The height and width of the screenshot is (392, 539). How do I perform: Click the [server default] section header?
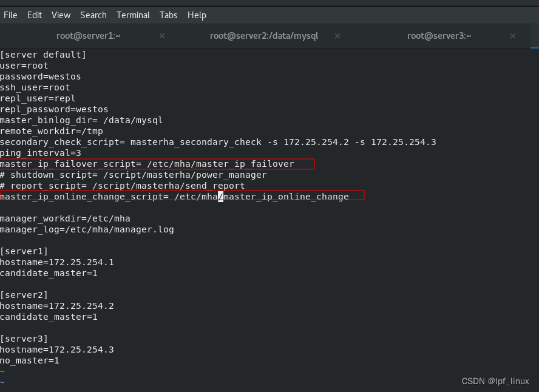click(43, 55)
